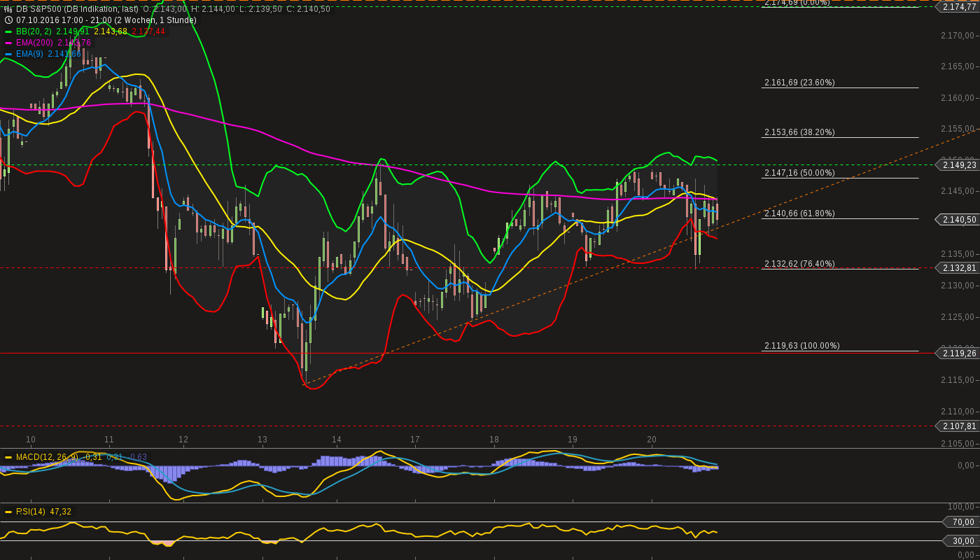
Task: Click the opening price O: 2.143,00
Action: tap(165, 9)
